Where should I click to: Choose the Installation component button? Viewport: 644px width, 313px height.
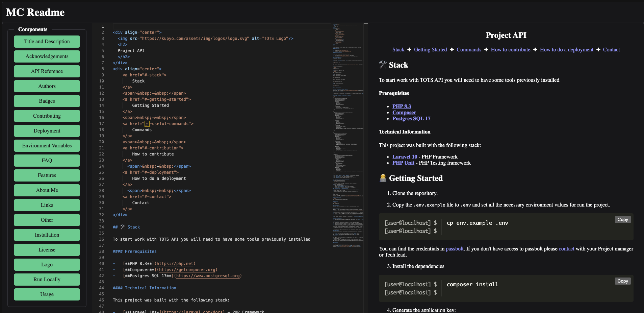coord(47,235)
